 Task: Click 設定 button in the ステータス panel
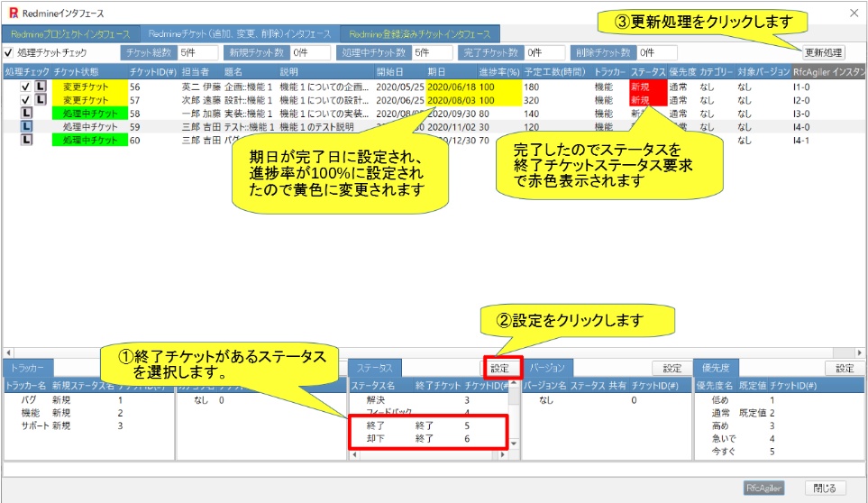pos(500,368)
